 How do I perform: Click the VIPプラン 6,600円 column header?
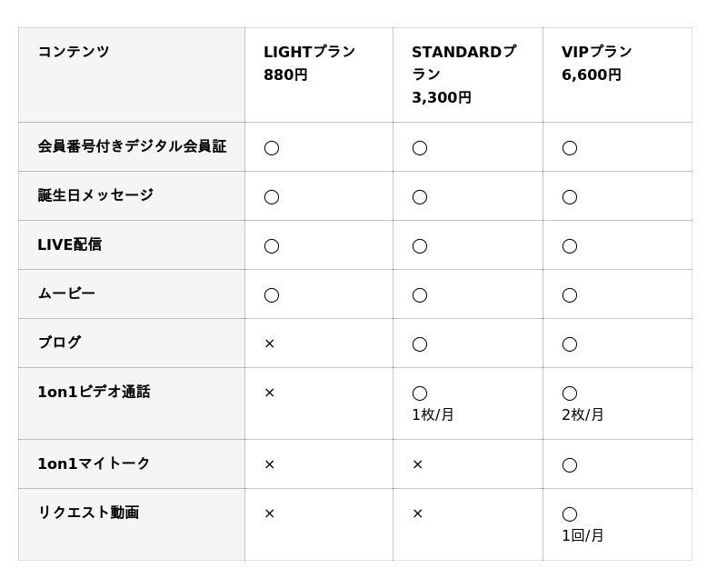596,64
